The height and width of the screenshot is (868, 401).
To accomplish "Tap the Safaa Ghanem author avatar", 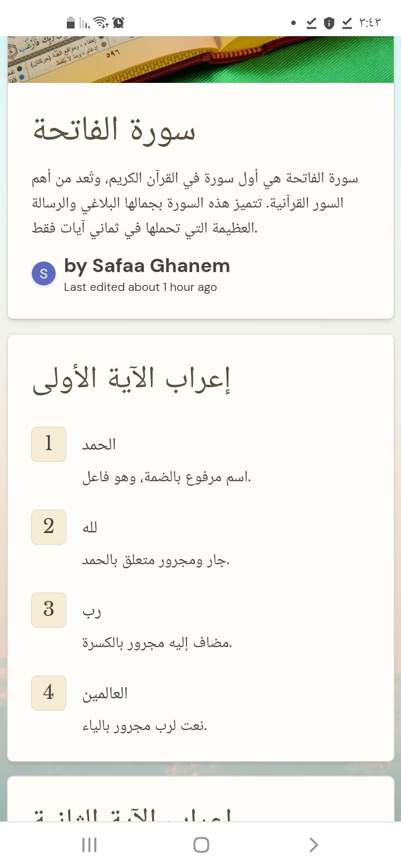I will click(44, 273).
